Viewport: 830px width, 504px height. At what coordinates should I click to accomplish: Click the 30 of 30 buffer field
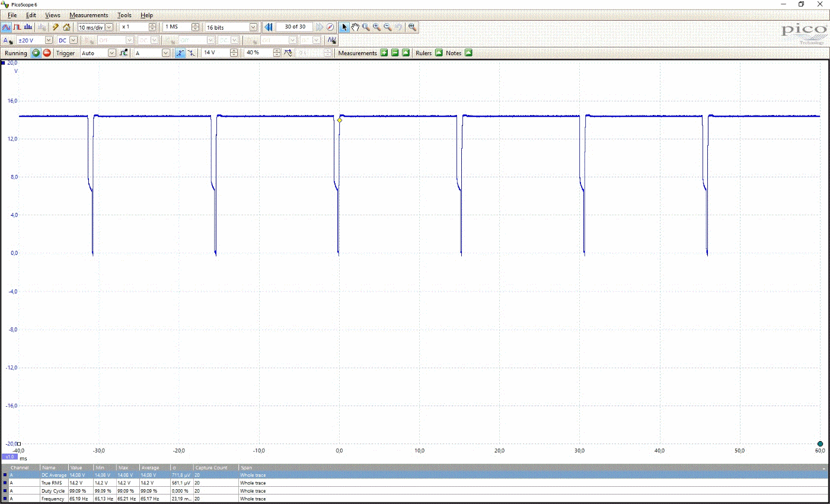[x=295, y=27]
